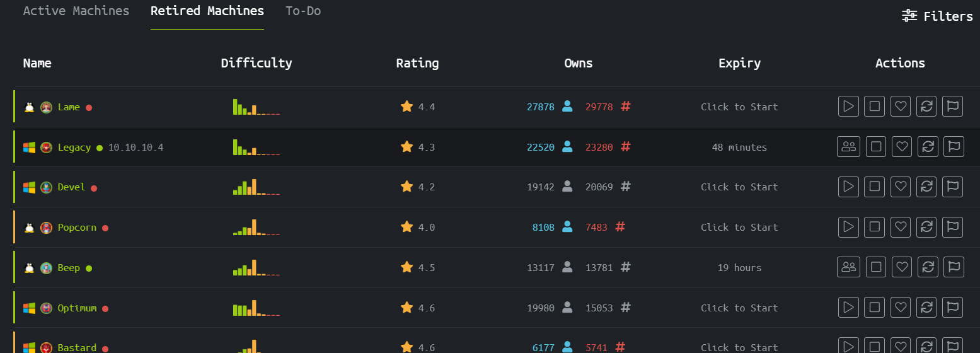Click Optimum root owns count 15053
This screenshot has height=353, width=980.
(x=599, y=308)
